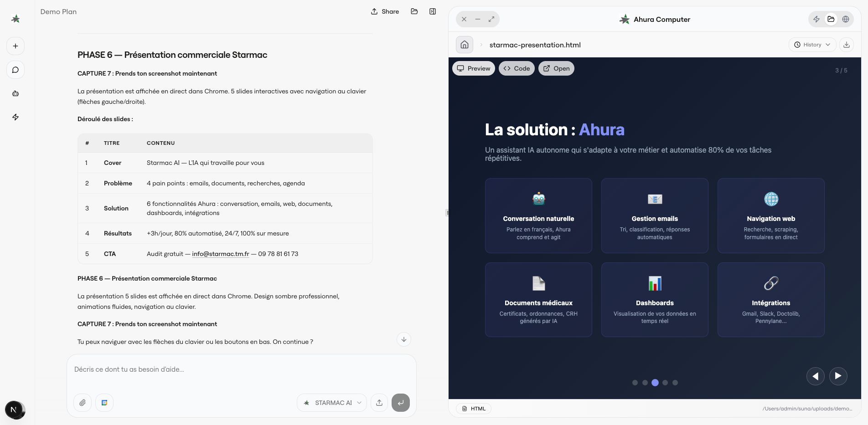Click Dashboards feature card
The image size is (868, 425).
click(x=655, y=300)
